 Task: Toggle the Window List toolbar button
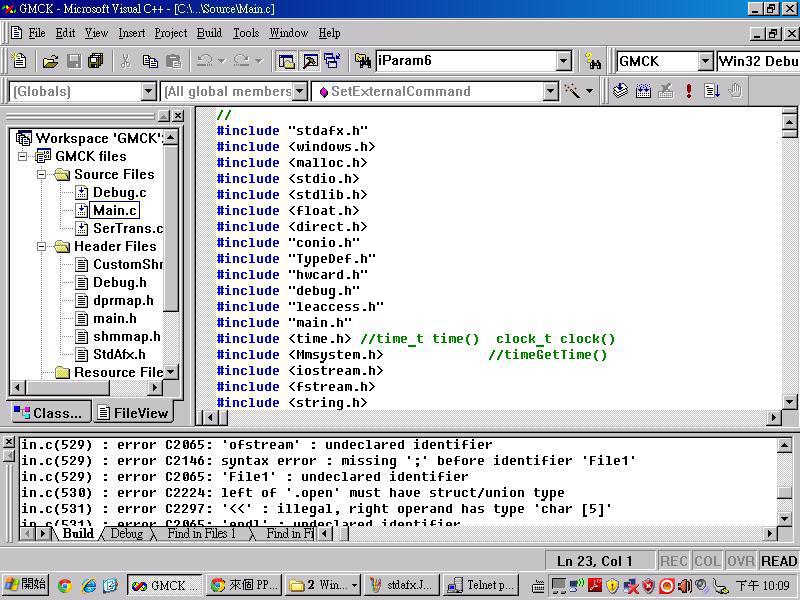(x=332, y=61)
